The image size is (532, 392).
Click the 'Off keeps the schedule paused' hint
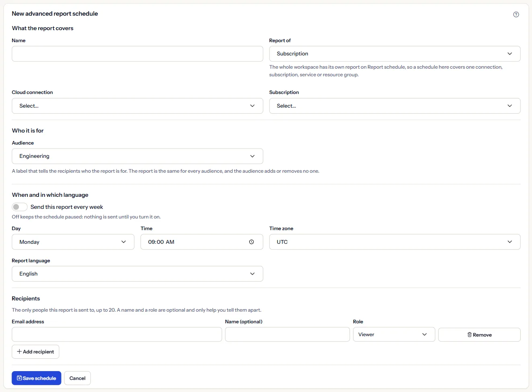[x=86, y=217]
